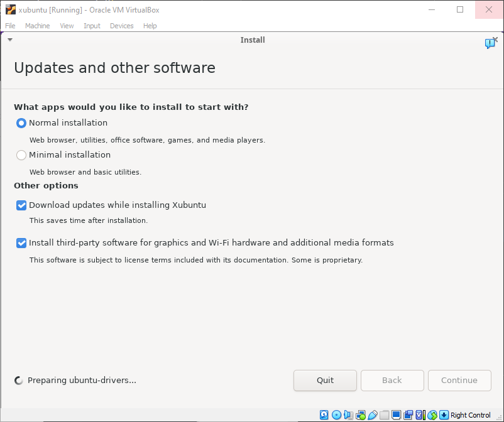
Task: Close the VirtualBox VM window
Action: click(489, 9)
